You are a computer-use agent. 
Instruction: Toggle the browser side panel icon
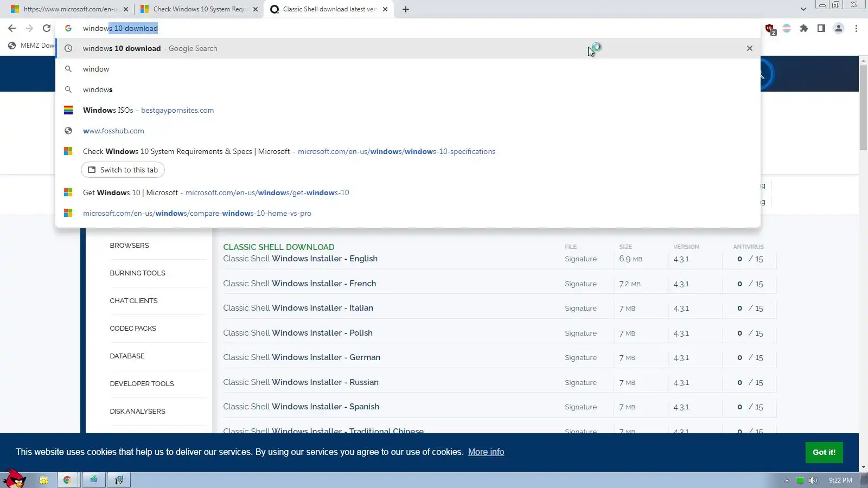click(x=821, y=28)
